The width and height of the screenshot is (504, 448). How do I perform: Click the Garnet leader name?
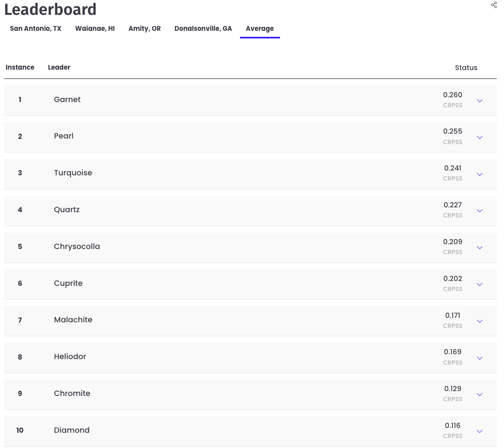coord(67,99)
